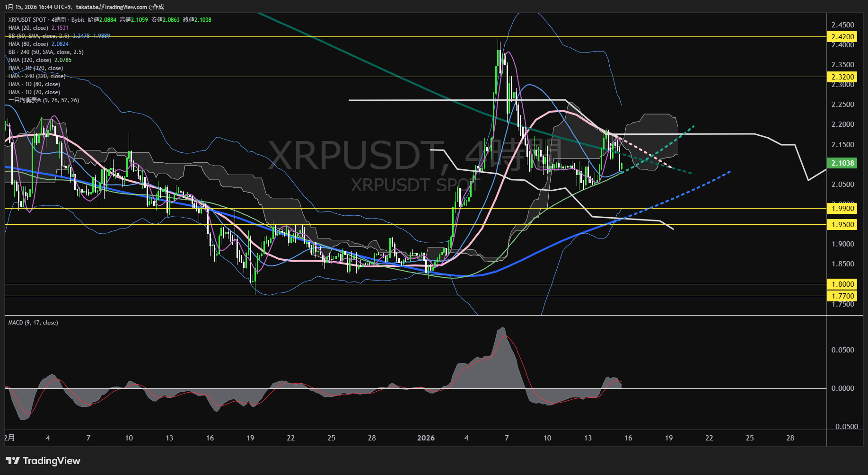This screenshot has width=868, height=475.
Task: Select the HMA · 240 (320, close) legend row
Action: 37,76
